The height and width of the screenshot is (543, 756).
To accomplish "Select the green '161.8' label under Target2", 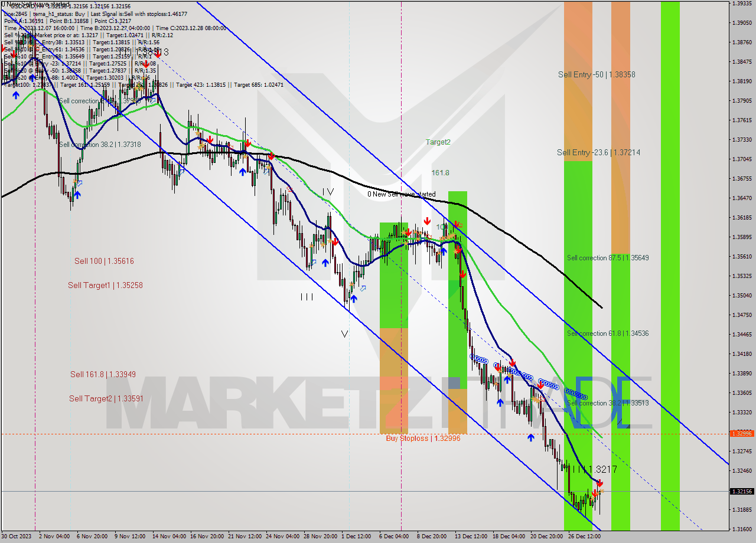I will pos(440,173).
